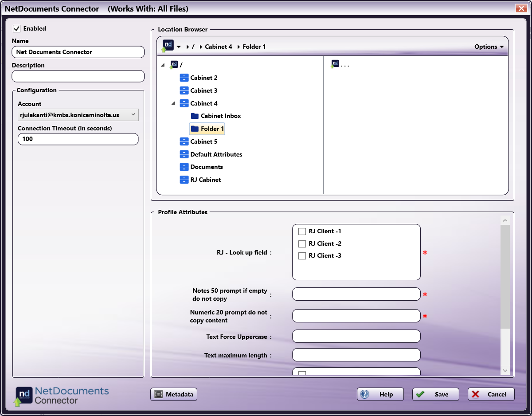Focus the Text Force Uppercase field
Viewport: 532px width, 416px height.
point(356,336)
